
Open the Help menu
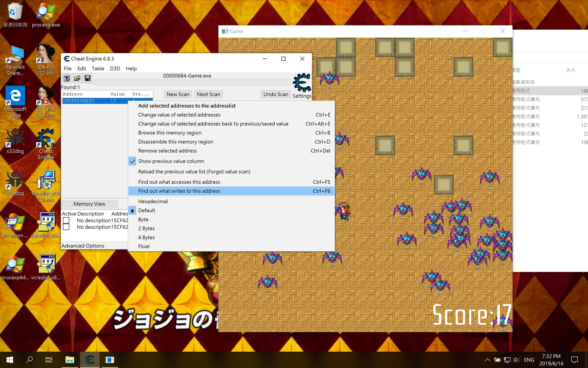[131, 69]
